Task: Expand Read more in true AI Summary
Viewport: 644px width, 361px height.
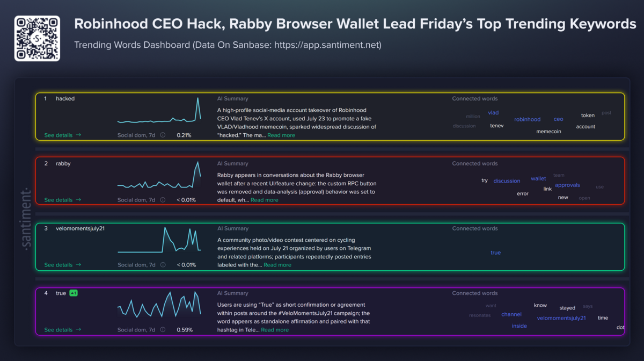Action: coord(275,330)
